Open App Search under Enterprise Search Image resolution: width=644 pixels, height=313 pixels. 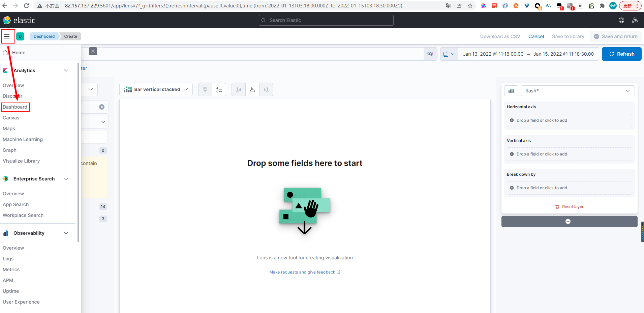pyautogui.click(x=16, y=204)
